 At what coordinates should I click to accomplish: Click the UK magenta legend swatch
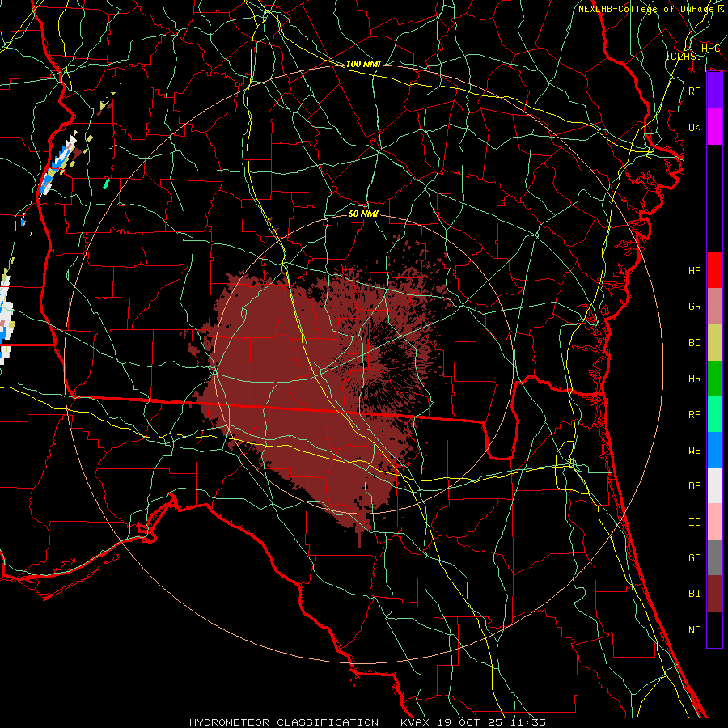(714, 127)
